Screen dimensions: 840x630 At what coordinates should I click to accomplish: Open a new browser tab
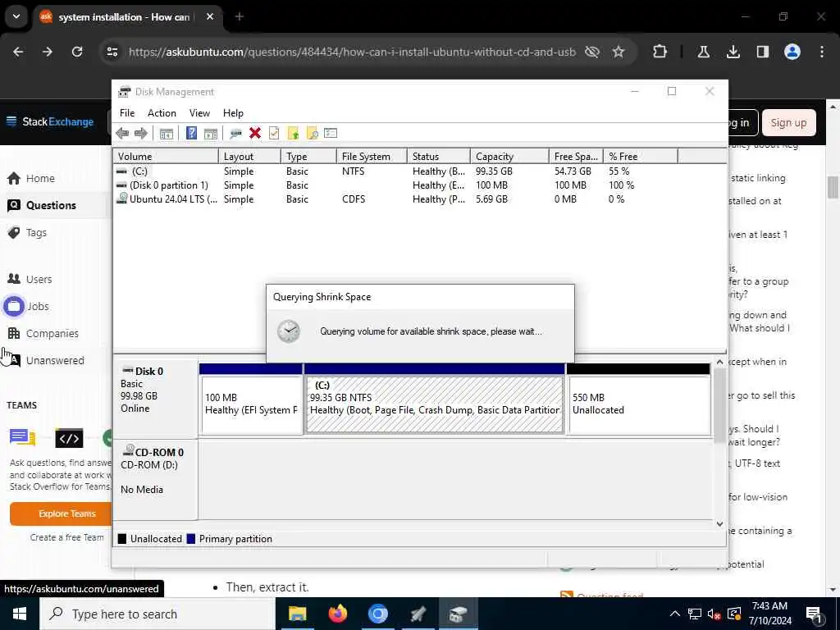click(x=240, y=16)
